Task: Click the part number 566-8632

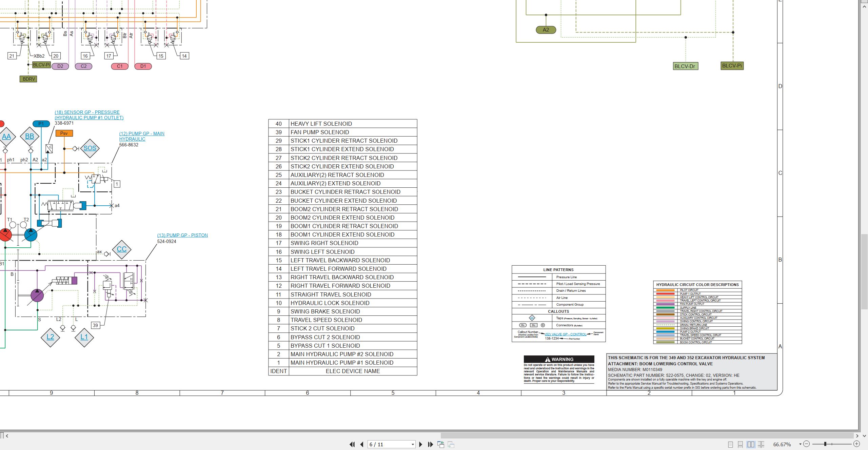Action: 129,145
